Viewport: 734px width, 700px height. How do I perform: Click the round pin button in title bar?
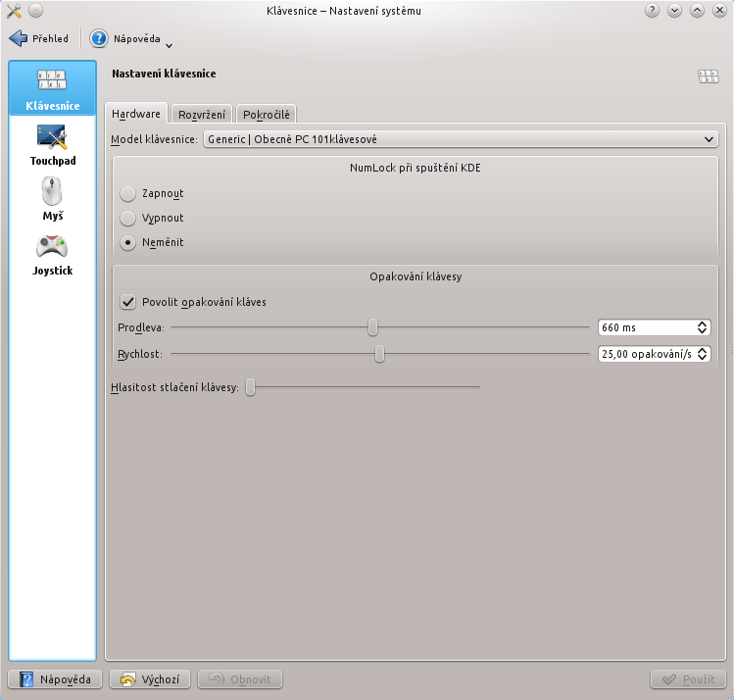[x=35, y=11]
